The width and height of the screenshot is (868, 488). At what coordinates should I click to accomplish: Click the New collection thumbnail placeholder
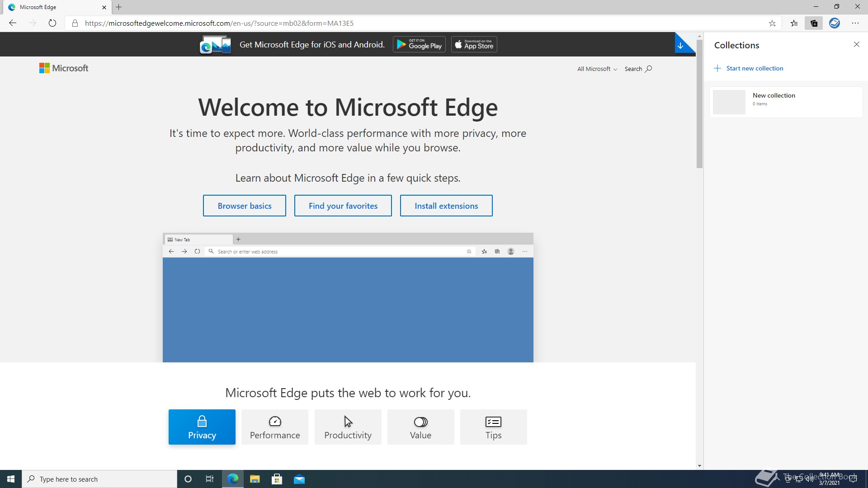click(x=729, y=102)
